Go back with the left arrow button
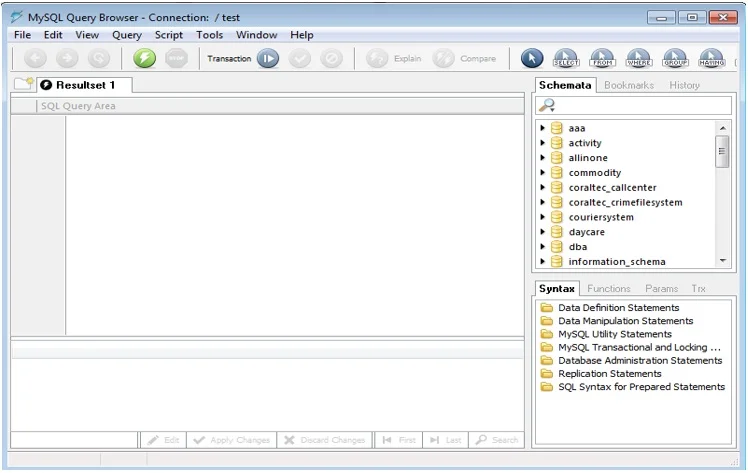The height and width of the screenshot is (473, 748). tap(35, 59)
